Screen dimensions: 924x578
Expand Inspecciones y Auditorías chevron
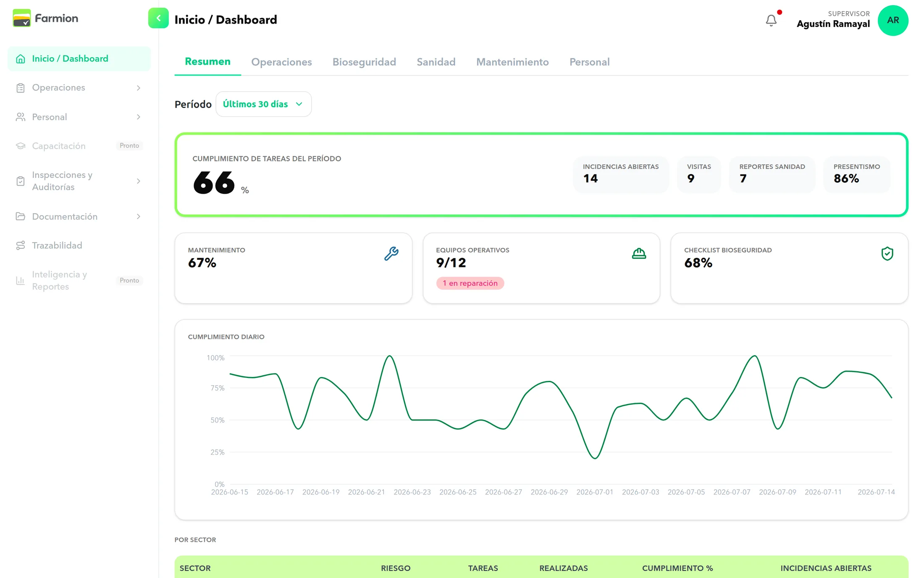click(139, 181)
